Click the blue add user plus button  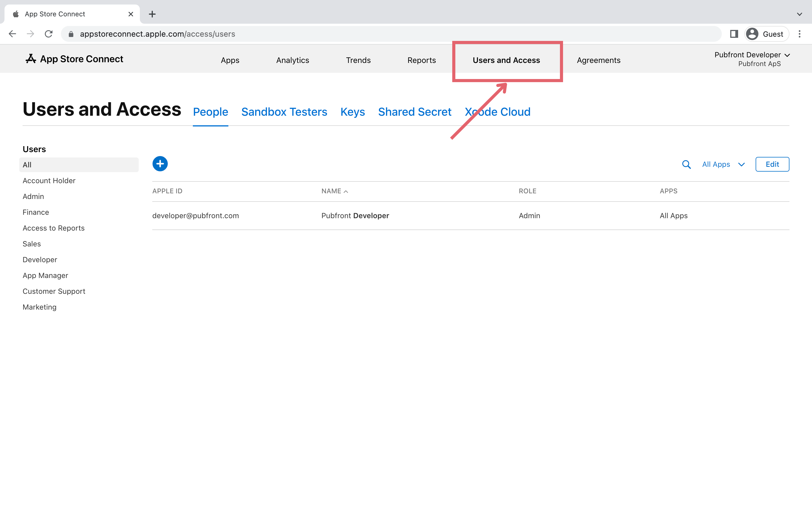click(160, 164)
